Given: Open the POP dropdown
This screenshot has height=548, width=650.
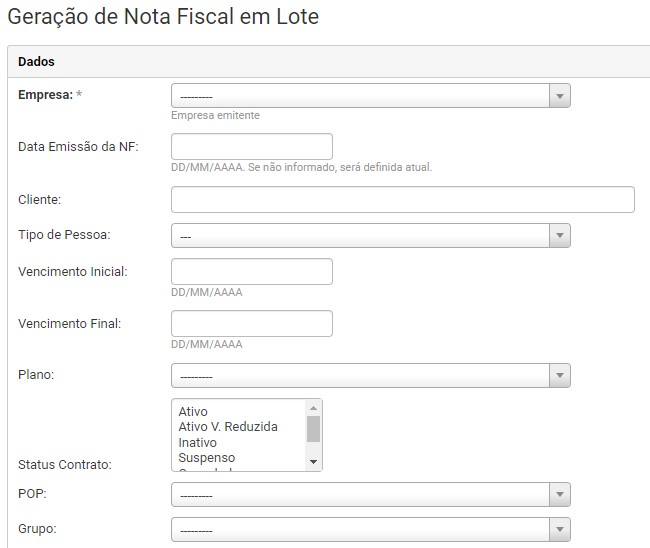Looking at the screenshot, I should pos(361,495).
